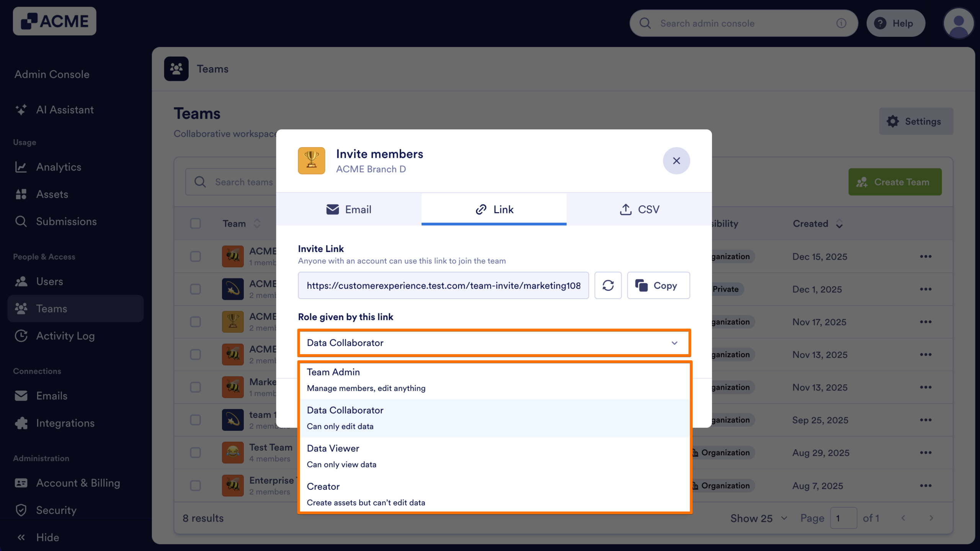Select the invite link URL field
980x551 pixels.
(x=443, y=285)
